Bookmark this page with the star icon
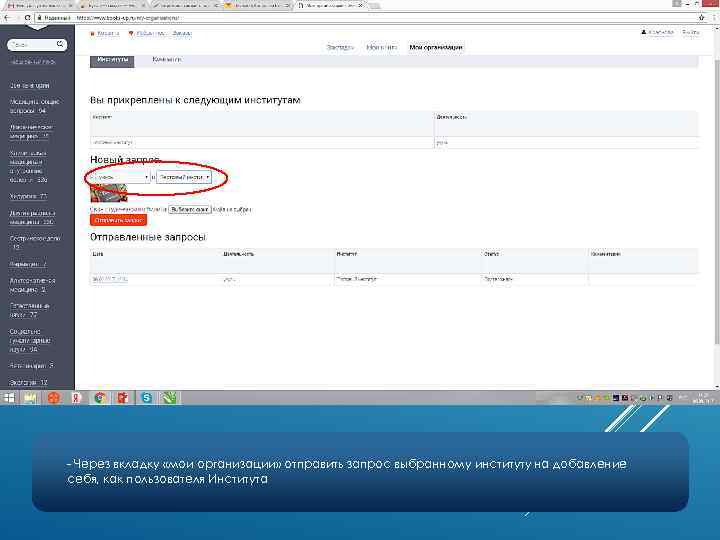This screenshot has width=720, height=540. tap(702, 17)
